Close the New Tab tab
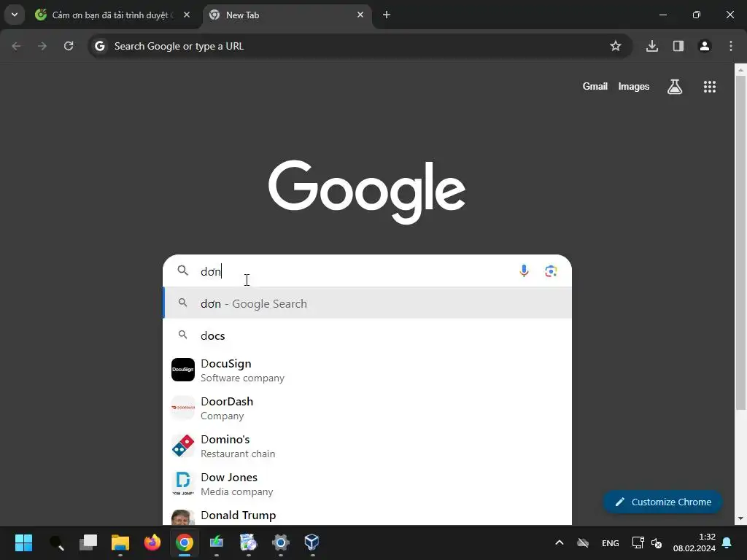The height and width of the screenshot is (560, 747). [x=360, y=15]
